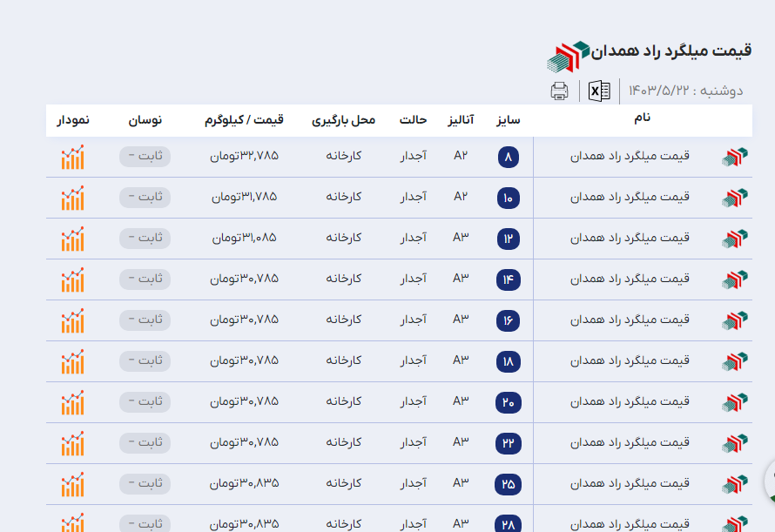Open the chart icon for size 8 row
This screenshot has width=775, height=532.
[x=72, y=158]
